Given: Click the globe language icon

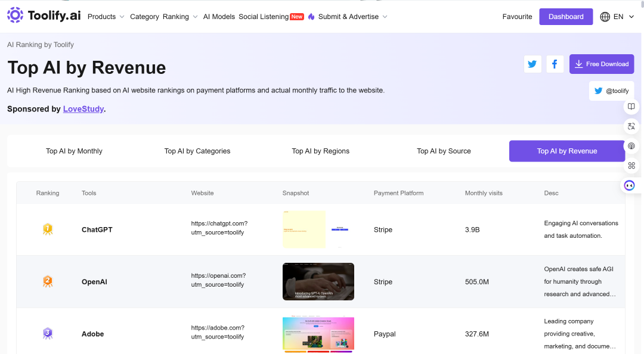Looking at the screenshot, I should (605, 17).
